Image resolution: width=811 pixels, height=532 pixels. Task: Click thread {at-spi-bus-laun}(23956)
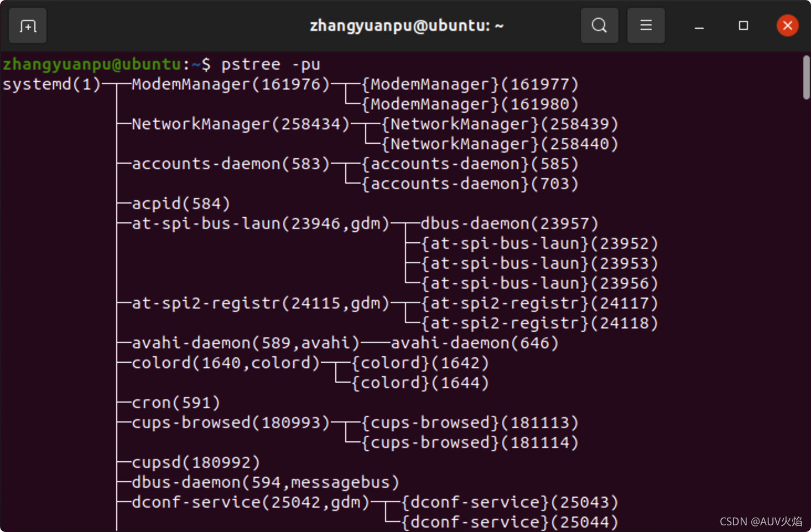coord(539,283)
